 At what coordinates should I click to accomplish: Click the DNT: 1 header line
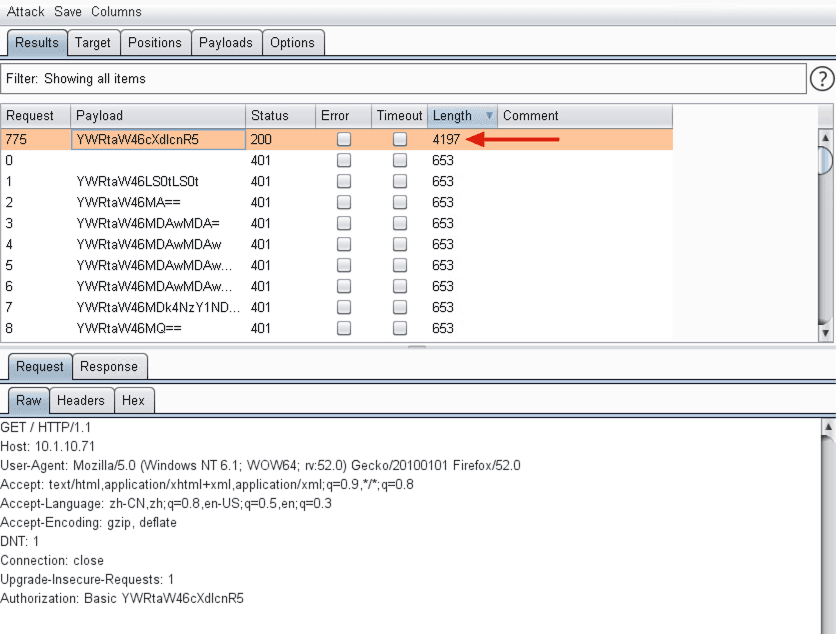point(20,541)
